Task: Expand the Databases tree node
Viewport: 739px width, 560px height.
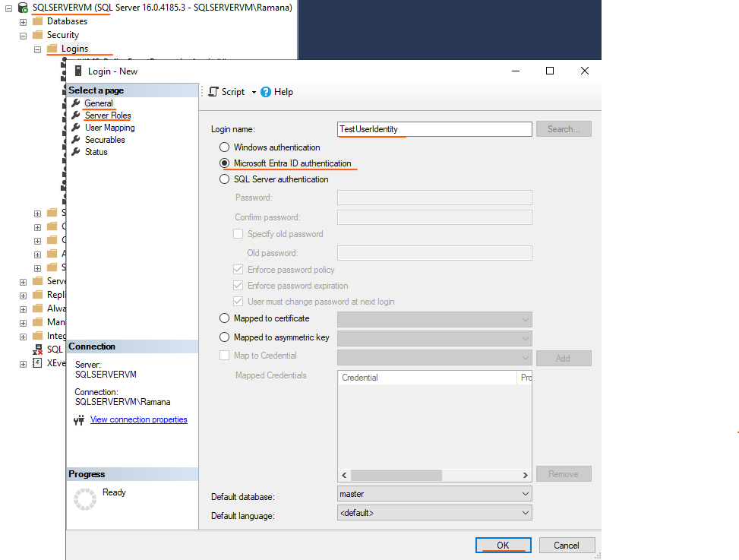Action: click(x=23, y=22)
